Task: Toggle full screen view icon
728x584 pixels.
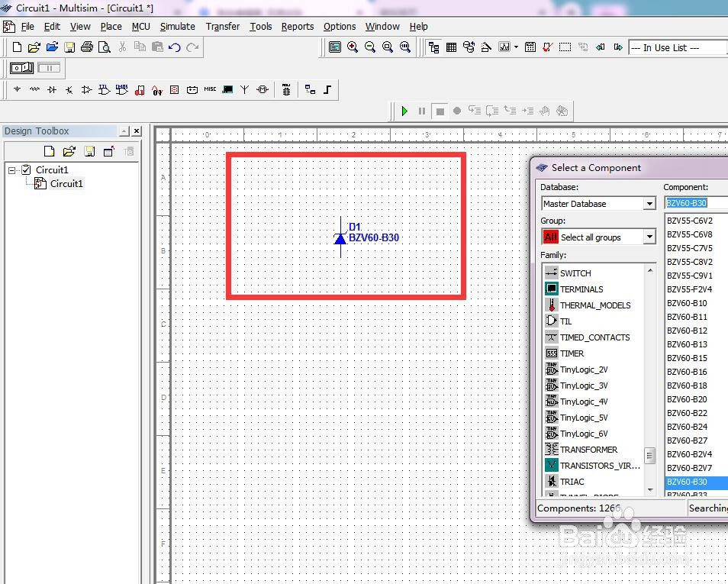Action: 335,47
